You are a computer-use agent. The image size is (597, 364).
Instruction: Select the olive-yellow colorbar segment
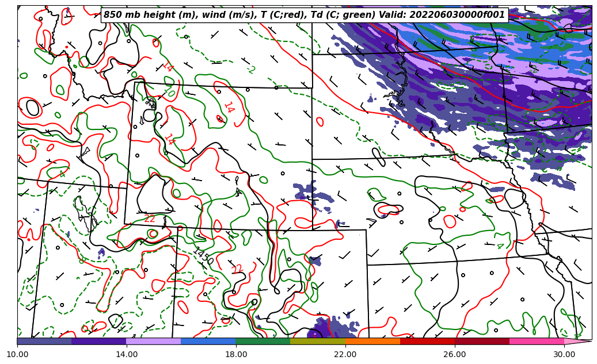318,341
